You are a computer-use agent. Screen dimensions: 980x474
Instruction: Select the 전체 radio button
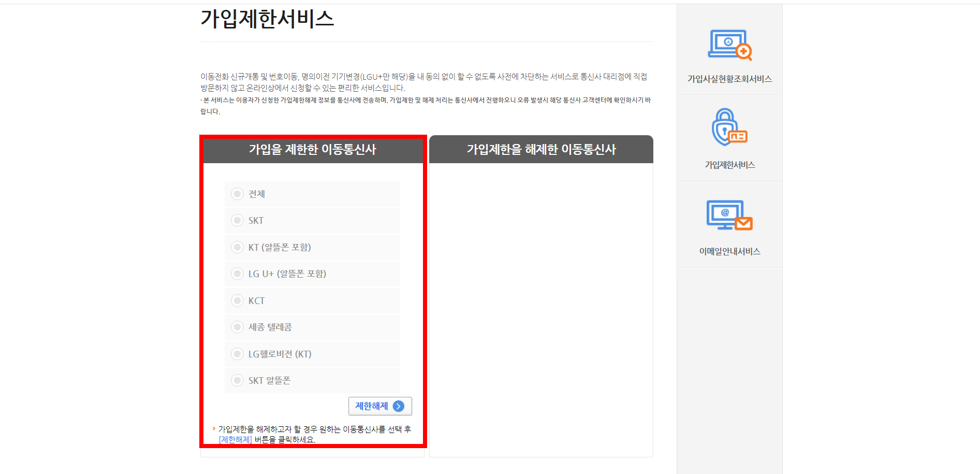pos(238,194)
